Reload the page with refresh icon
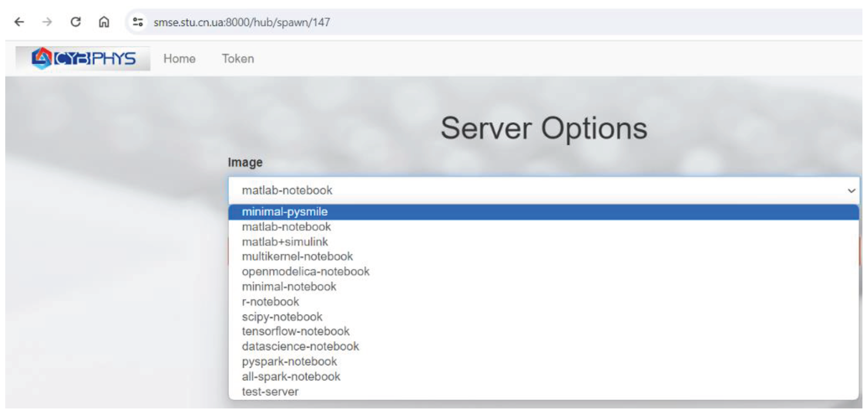Image resolution: width=868 pixels, height=414 pixels. click(x=75, y=22)
